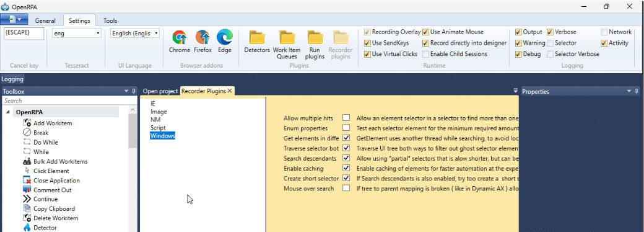The height and width of the screenshot is (232, 644).
Task: Open Toolbox panel options arrow
Action: 126,91
